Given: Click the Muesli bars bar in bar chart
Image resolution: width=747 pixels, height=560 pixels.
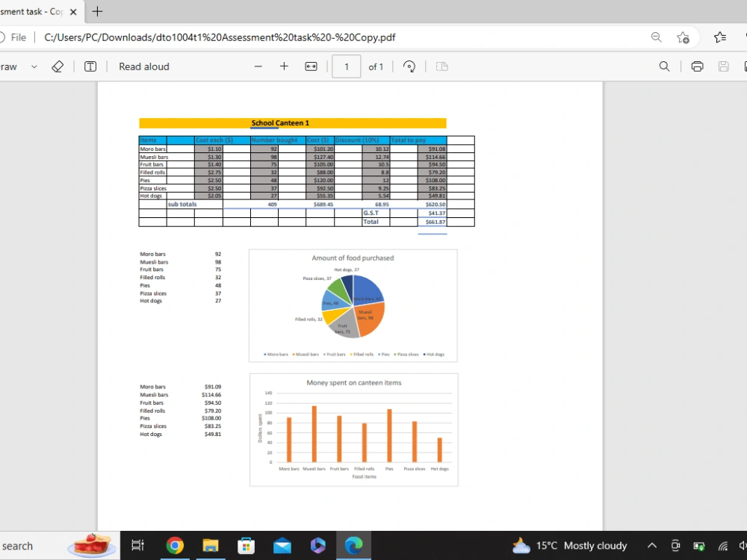Looking at the screenshot, I should (314, 434).
